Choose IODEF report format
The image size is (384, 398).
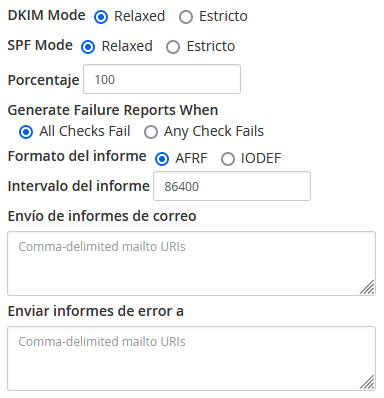(x=228, y=159)
